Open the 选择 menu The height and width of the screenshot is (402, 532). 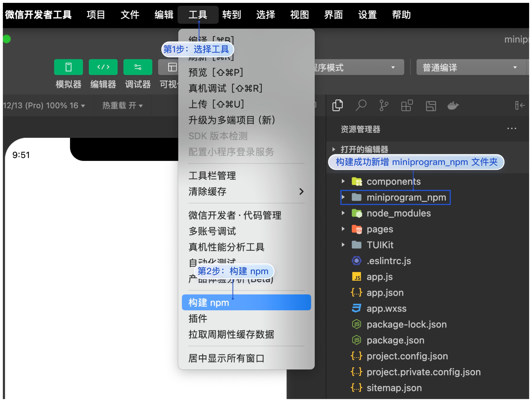coord(266,15)
